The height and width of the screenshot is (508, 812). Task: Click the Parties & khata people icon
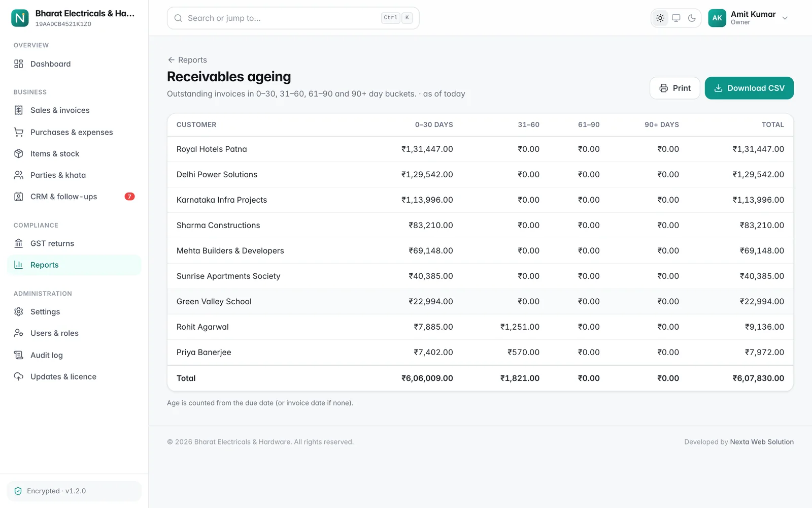point(19,175)
